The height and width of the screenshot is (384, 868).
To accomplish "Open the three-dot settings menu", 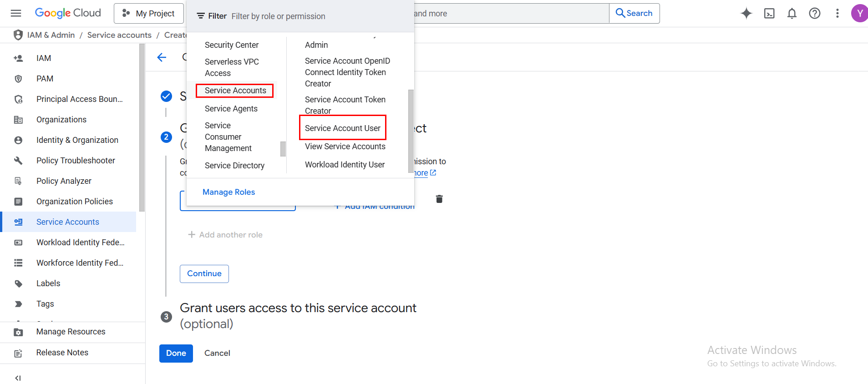I will tap(837, 13).
